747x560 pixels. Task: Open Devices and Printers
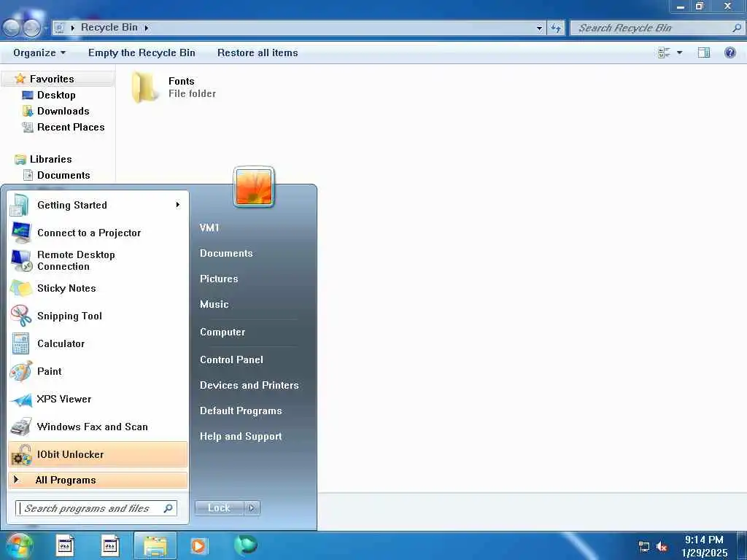tap(249, 385)
